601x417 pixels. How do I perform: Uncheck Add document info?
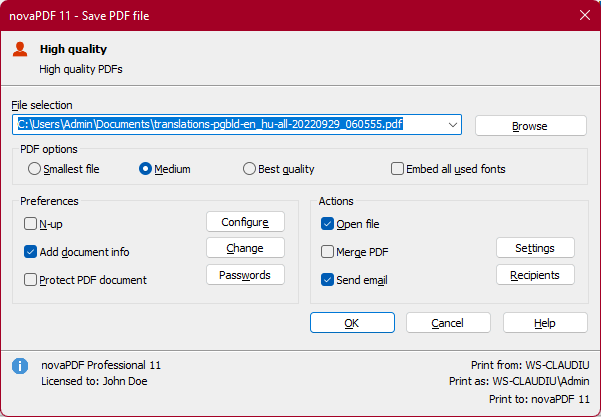(31, 252)
